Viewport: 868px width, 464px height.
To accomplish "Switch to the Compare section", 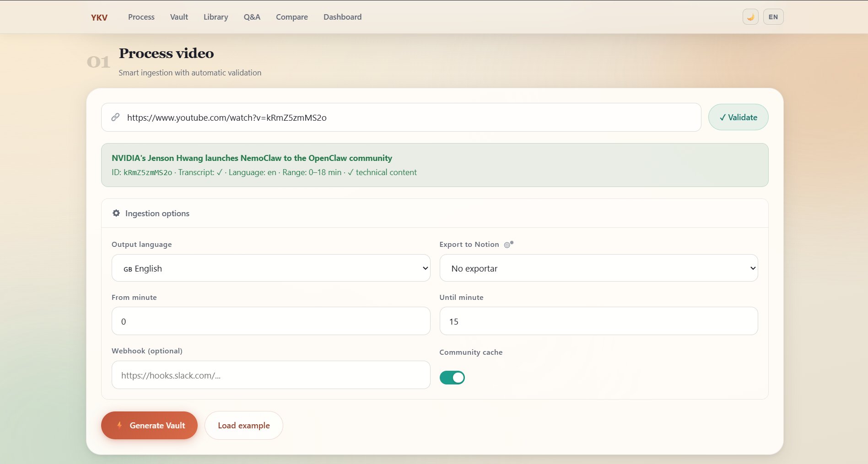I will tap(291, 17).
